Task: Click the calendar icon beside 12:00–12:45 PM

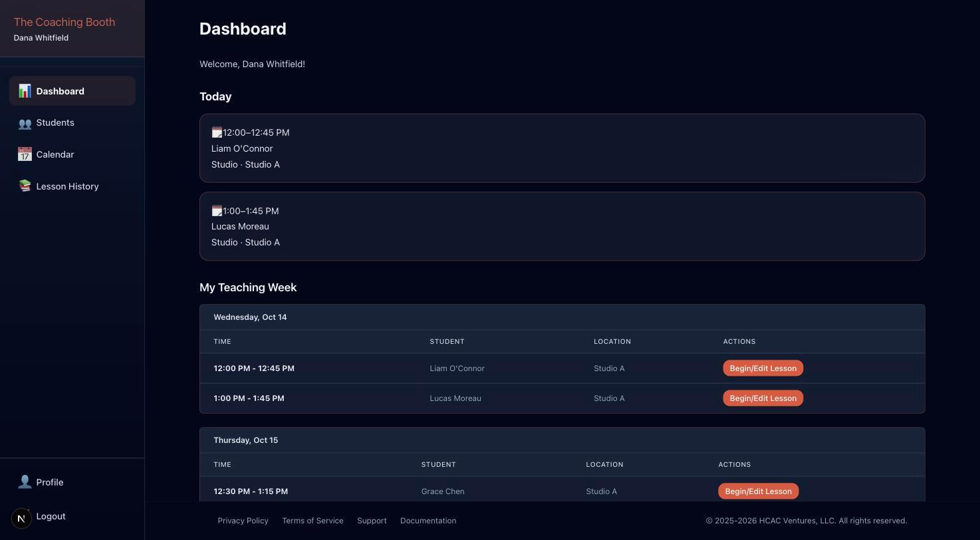Action: [217, 132]
